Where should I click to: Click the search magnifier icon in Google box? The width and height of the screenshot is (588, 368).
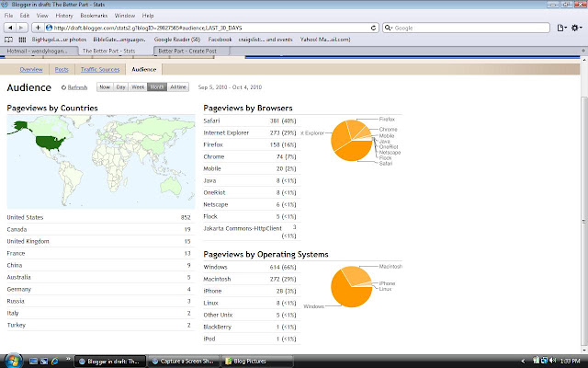click(388, 28)
